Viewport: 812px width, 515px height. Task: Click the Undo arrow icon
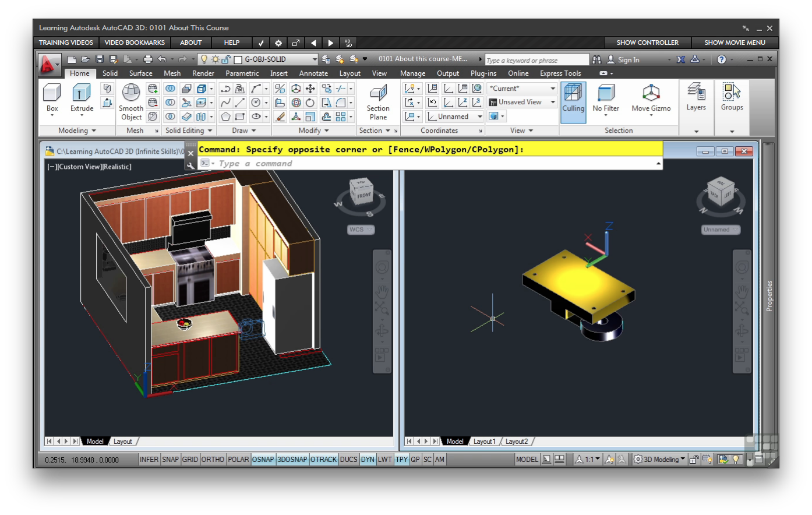click(162, 59)
